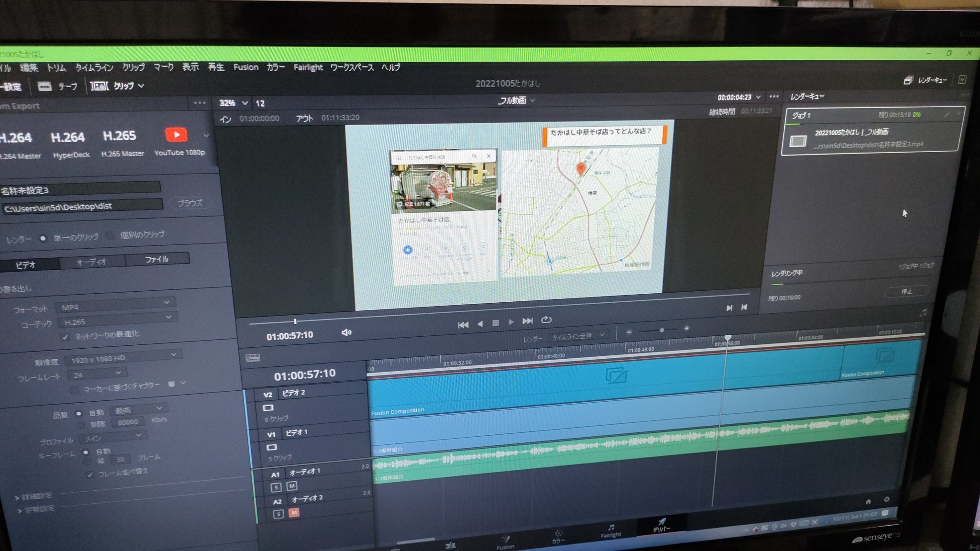Open the ワークスペース menu
The image size is (980, 551).
[x=352, y=67]
